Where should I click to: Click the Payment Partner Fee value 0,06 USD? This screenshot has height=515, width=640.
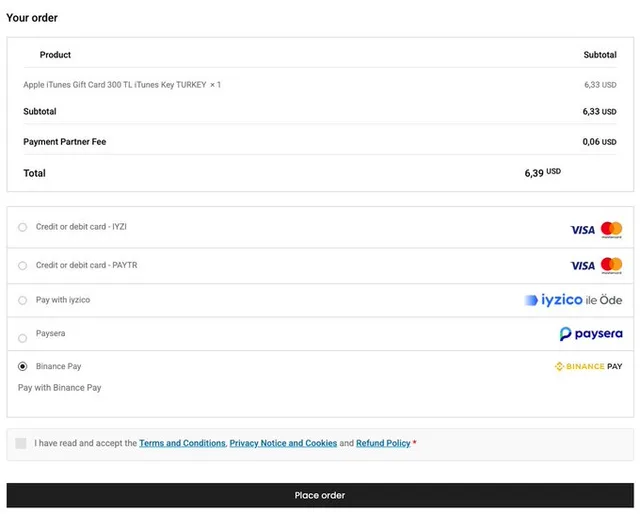coord(599,142)
